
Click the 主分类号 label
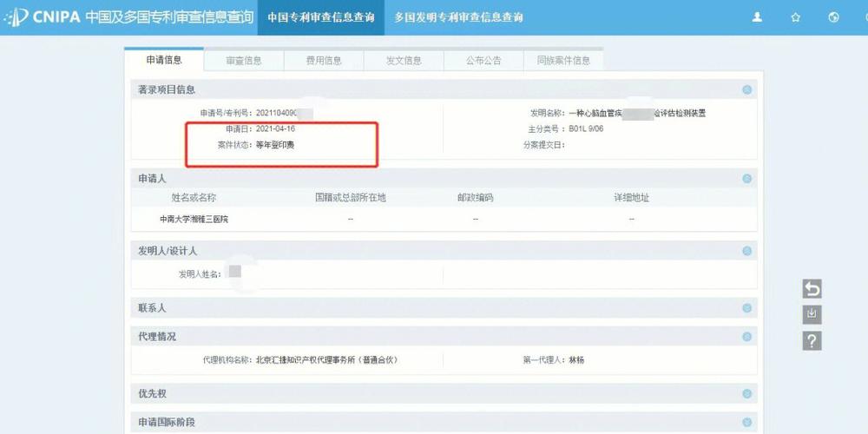click(x=546, y=128)
